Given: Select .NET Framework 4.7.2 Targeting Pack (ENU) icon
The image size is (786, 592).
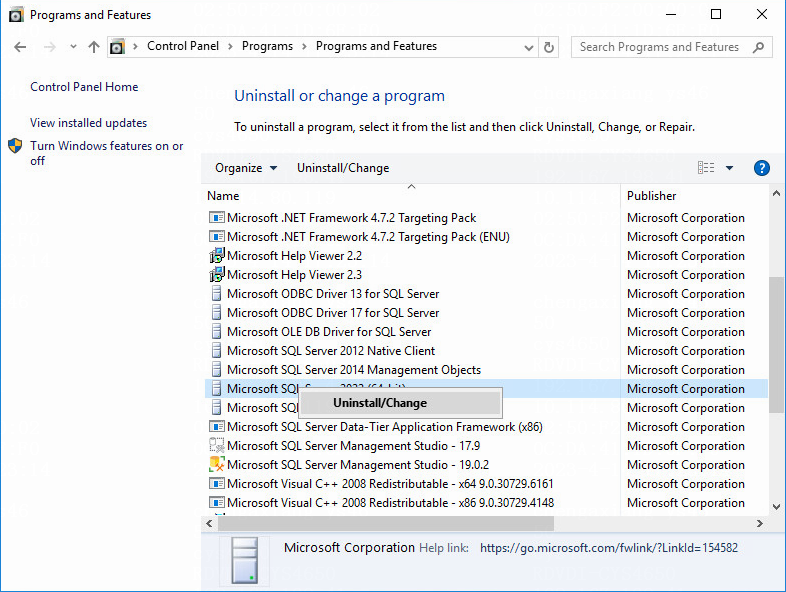Looking at the screenshot, I should click(x=217, y=237).
